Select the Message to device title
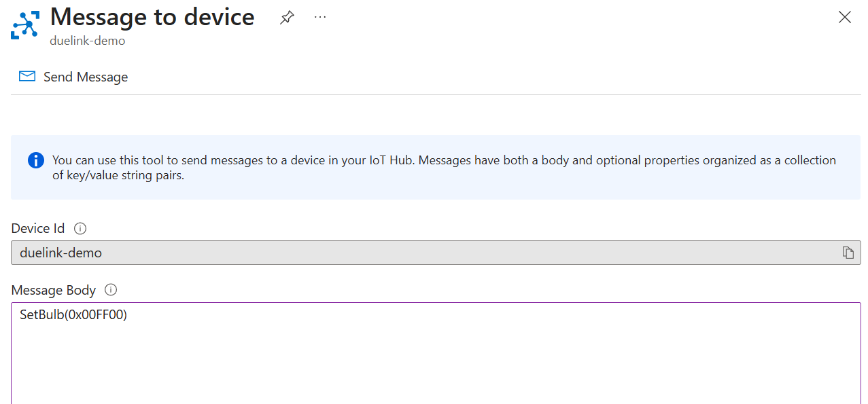Screen dimensions: 868x404 click(x=152, y=17)
